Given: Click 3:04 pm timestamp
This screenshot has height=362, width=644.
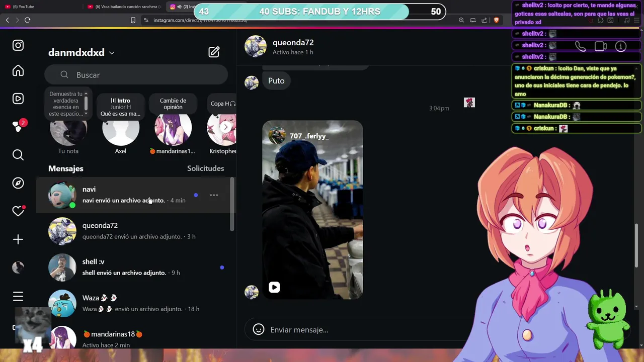Looking at the screenshot, I should (x=439, y=108).
